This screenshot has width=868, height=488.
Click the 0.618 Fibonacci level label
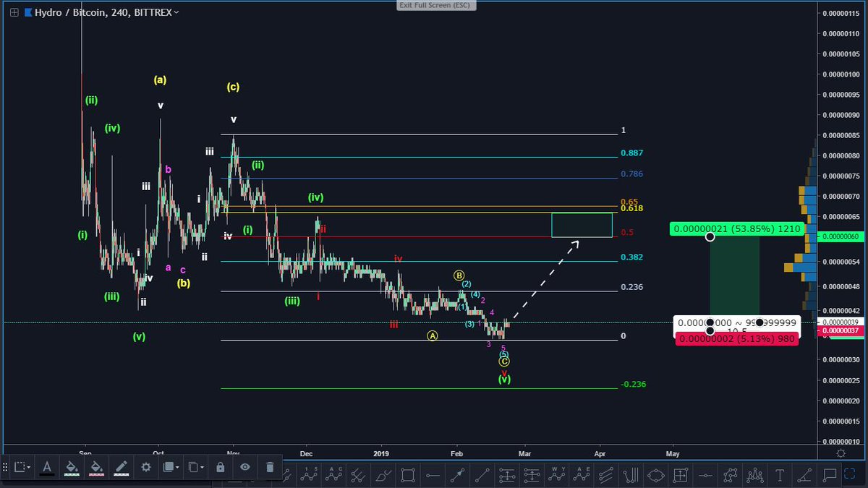coord(631,208)
